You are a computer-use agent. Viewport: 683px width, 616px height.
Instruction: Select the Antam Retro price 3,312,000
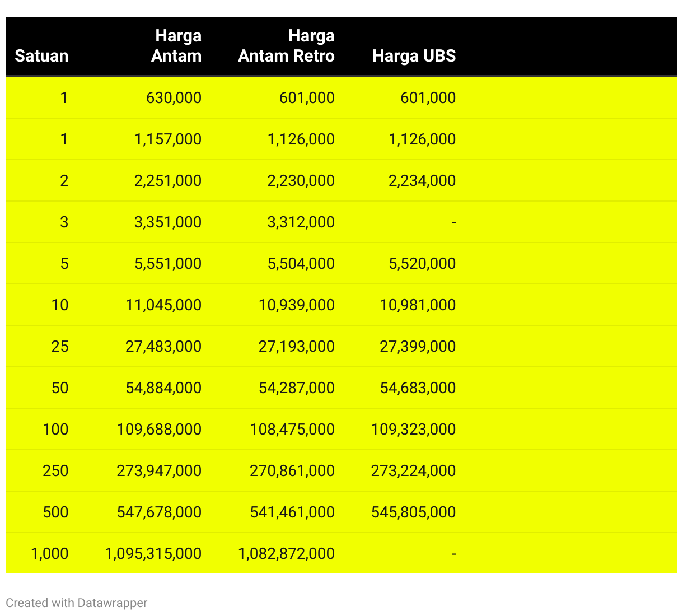(x=301, y=222)
